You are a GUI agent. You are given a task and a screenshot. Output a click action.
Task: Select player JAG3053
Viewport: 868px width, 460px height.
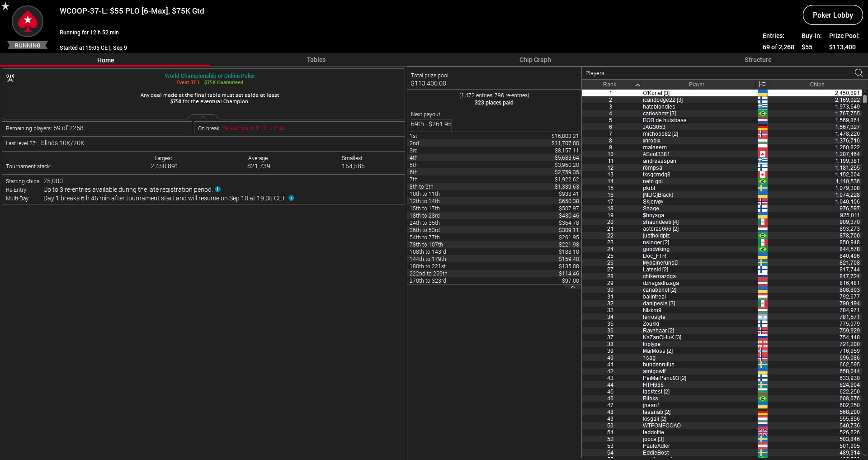[x=722, y=127]
